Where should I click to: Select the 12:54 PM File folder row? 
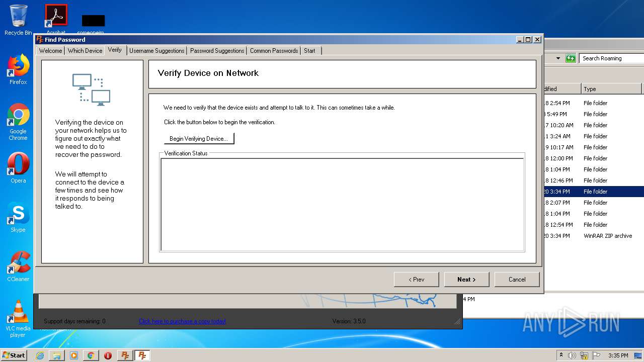point(594,225)
